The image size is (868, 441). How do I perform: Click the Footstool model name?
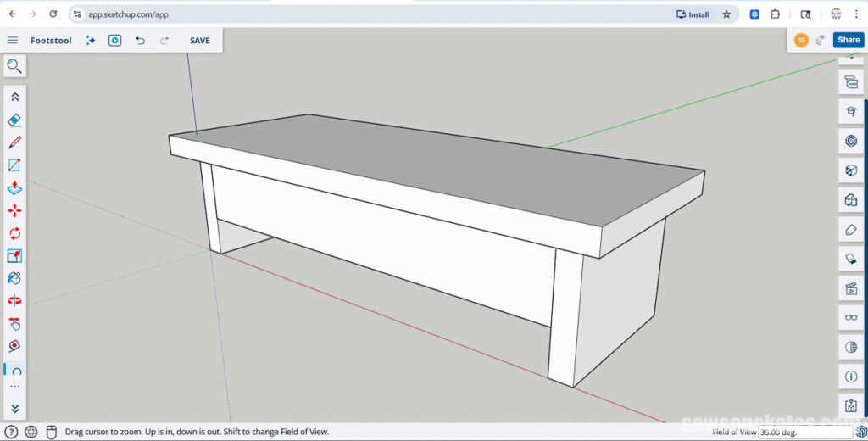pyautogui.click(x=51, y=41)
